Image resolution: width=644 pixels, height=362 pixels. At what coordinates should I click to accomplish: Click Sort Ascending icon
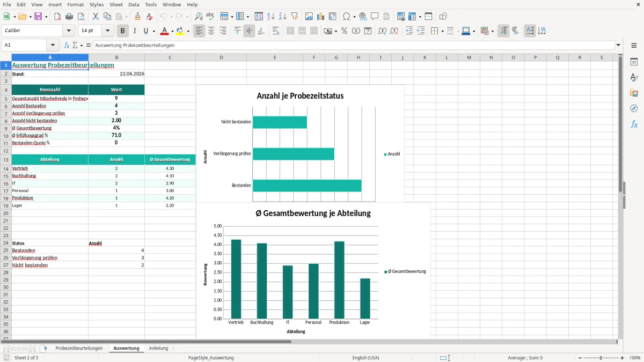[271, 17]
